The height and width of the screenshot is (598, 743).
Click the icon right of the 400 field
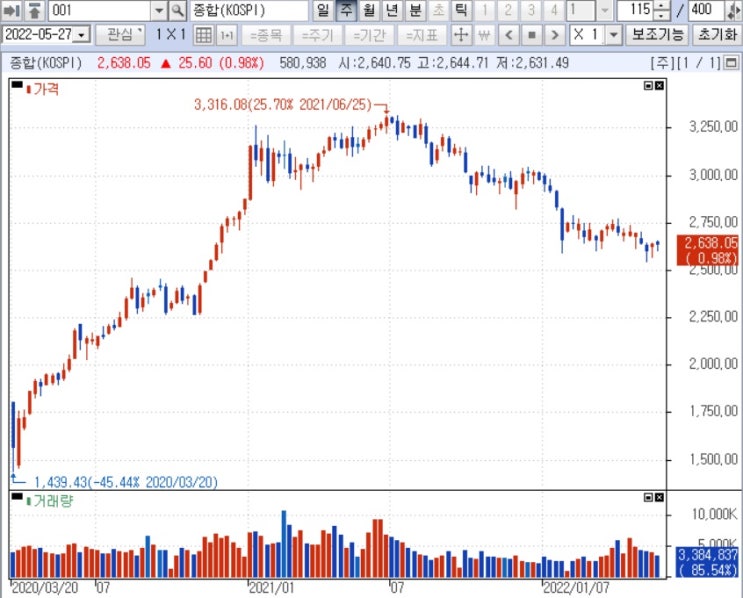click(x=734, y=10)
